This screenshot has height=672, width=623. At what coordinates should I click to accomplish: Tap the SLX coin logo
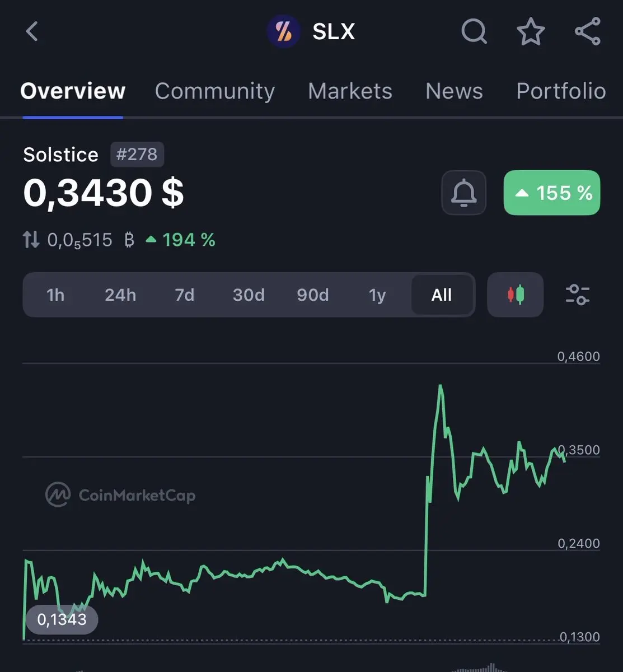(283, 31)
